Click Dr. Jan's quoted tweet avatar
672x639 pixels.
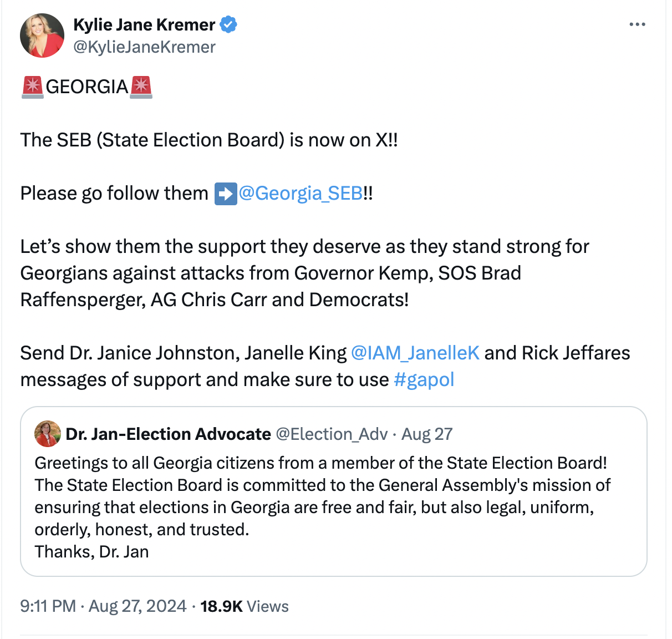pyautogui.click(x=48, y=434)
